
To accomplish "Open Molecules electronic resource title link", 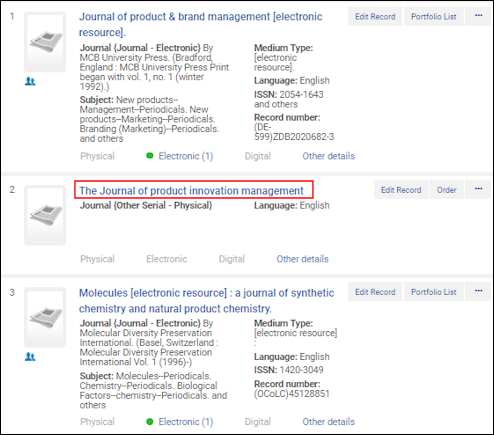I will [206, 301].
